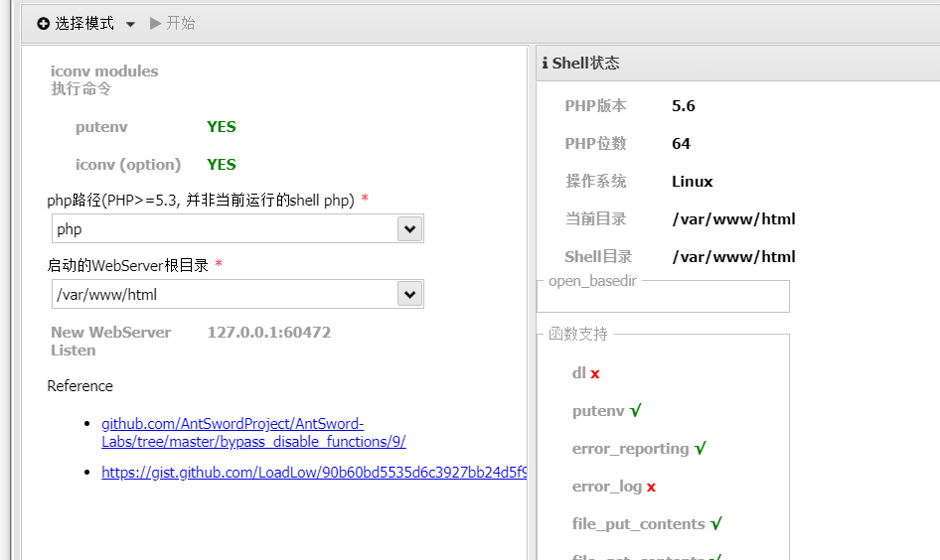Select the 操作系统 value Linux

coord(693,182)
